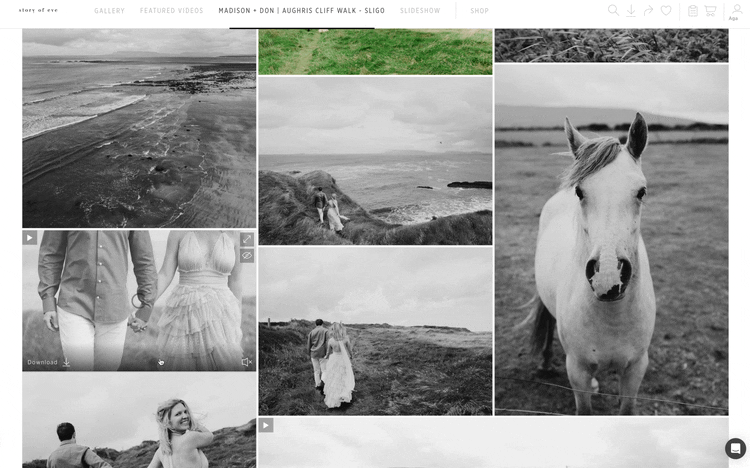Screen dimensions: 750x468
Task: Open the orders clipboard icon
Action: coord(693,11)
